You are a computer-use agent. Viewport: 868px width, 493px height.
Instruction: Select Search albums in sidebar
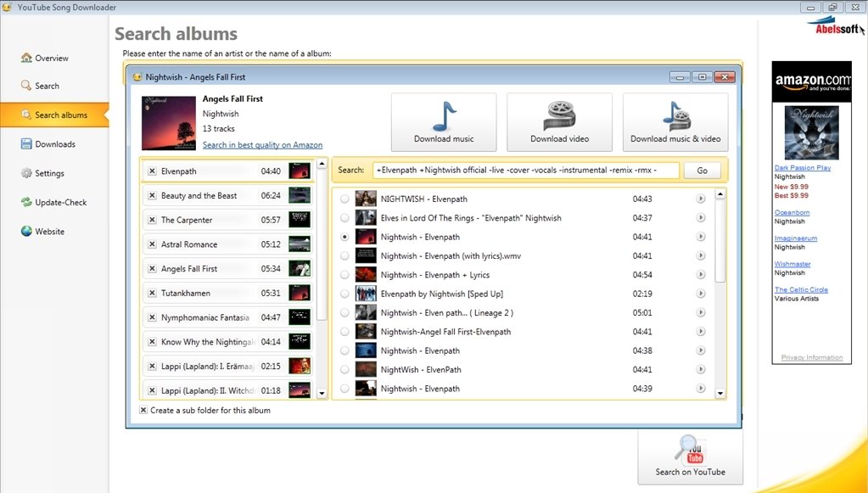54,115
